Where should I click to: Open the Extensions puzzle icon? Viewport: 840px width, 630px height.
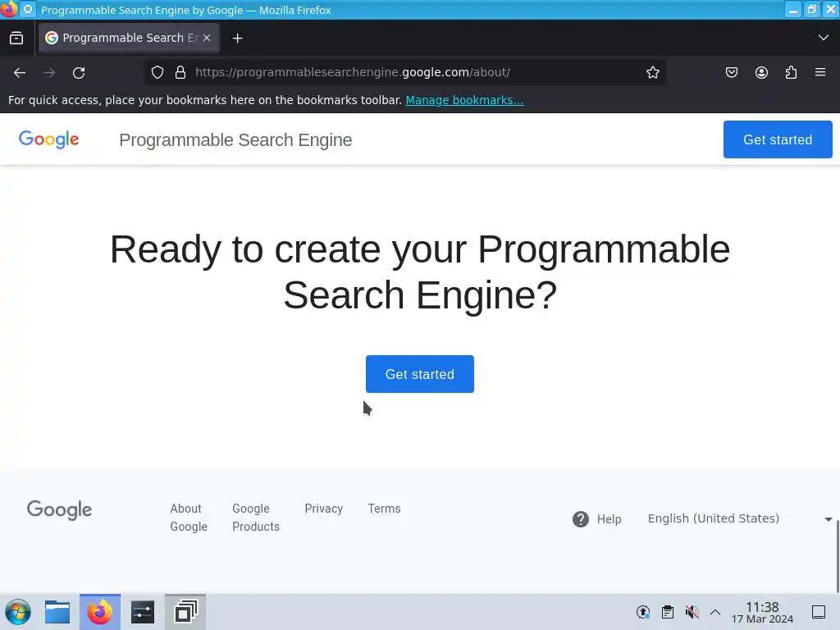tap(791, 72)
